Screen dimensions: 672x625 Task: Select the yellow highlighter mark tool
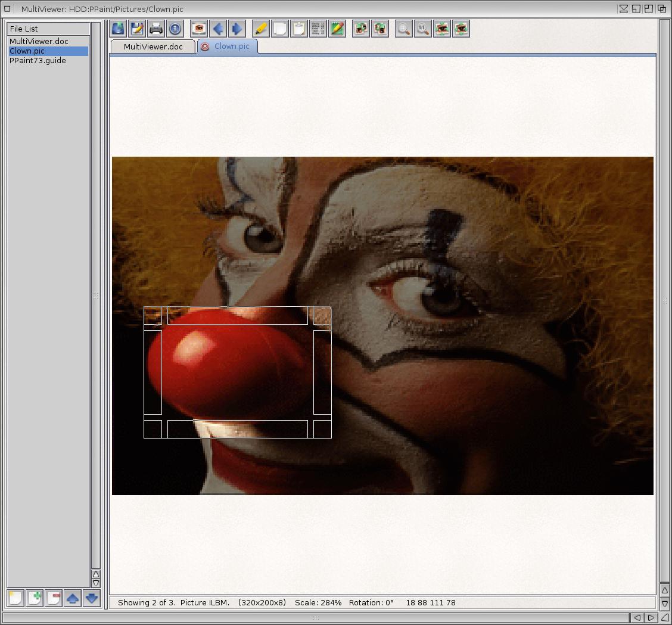pyautogui.click(x=261, y=29)
